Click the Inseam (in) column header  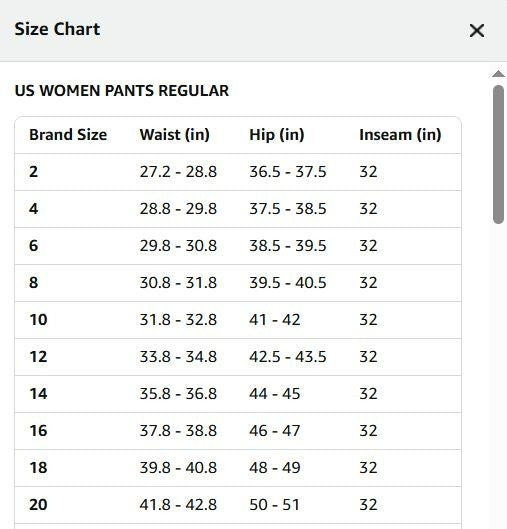point(400,135)
